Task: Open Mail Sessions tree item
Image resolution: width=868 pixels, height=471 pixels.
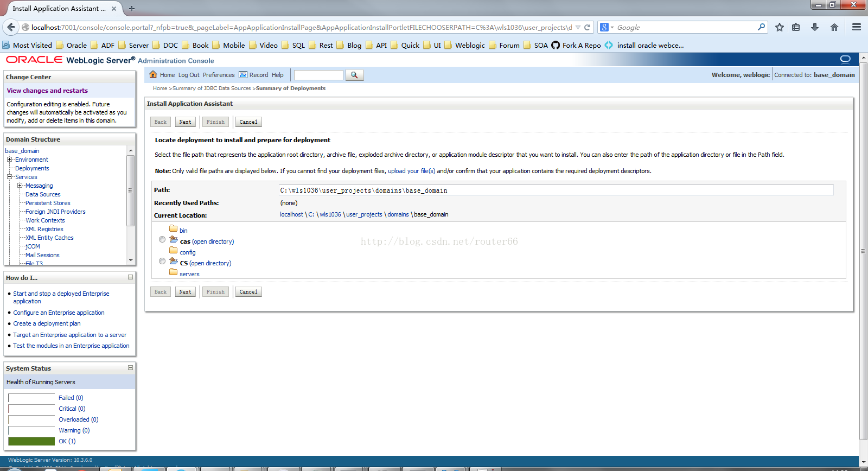Action: (42, 255)
